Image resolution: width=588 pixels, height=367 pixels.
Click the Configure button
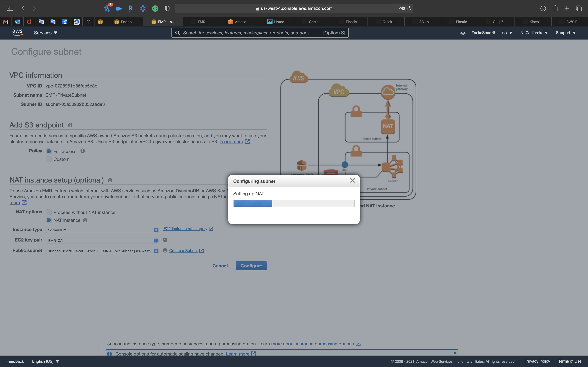pyautogui.click(x=251, y=266)
